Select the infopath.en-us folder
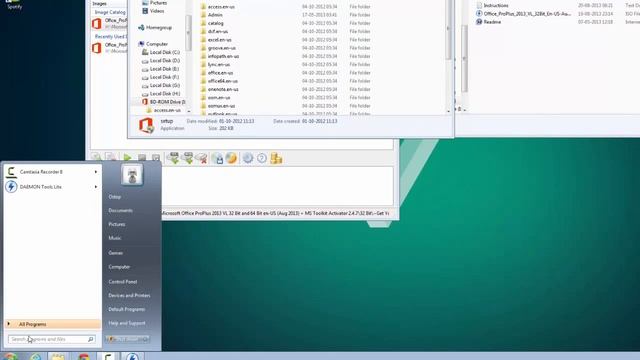The width and height of the screenshot is (640, 360). [220, 56]
